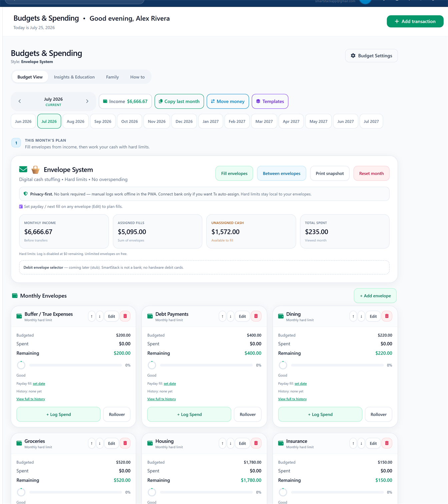Image resolution: width=448 pixels, height=504 pixels.
Task: Log Spend in Debt Payments envelope
Action: [x=189, y=414]
